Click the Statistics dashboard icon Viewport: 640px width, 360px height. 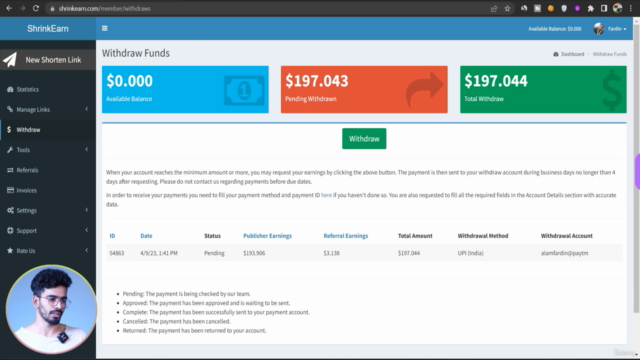point(10,89)
